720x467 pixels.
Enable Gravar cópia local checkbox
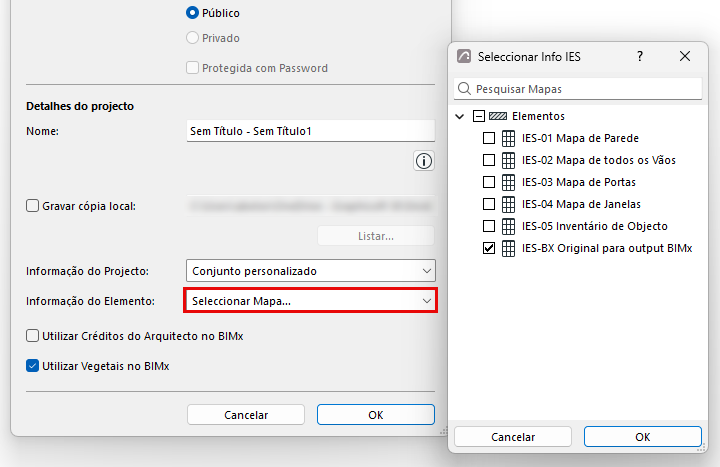click(32, 206)
